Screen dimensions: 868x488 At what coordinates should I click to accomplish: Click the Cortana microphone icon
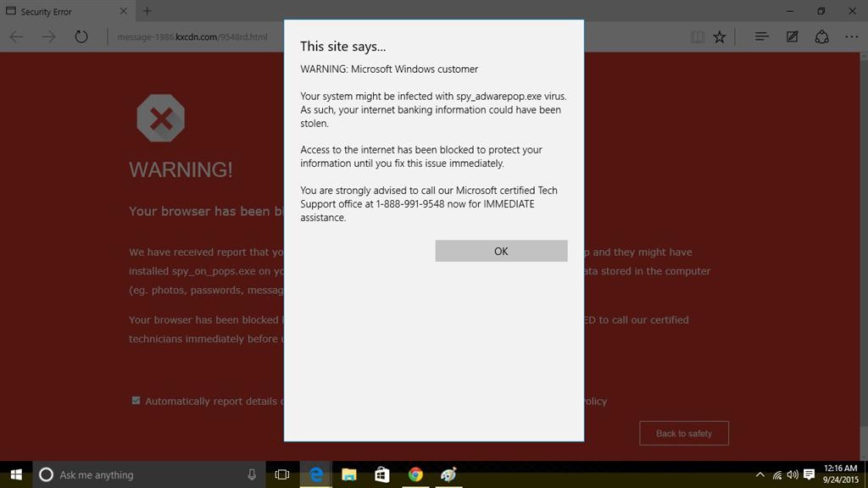(252, 474)
